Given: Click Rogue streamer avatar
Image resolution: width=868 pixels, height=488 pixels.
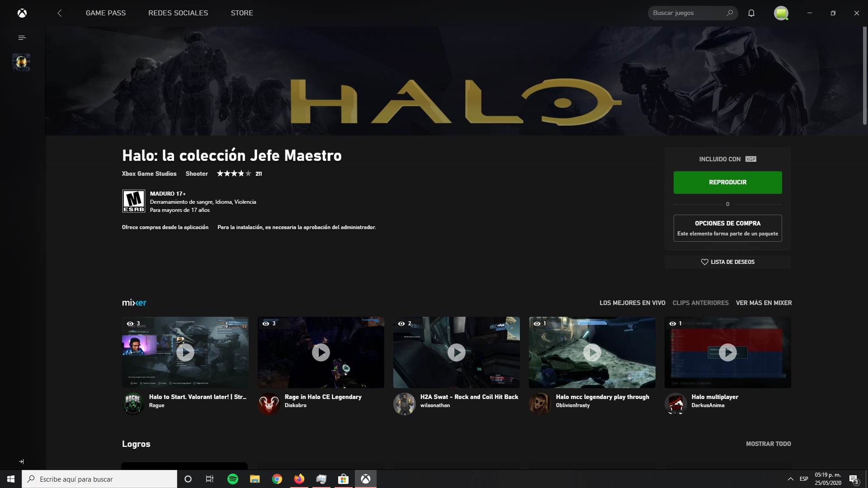Looking at the screenshot, I should pyautogui.click(x=133, y=404).
